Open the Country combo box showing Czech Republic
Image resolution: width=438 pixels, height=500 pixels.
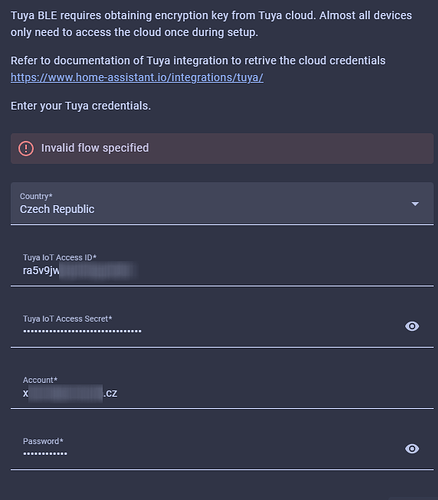point(222,203)
